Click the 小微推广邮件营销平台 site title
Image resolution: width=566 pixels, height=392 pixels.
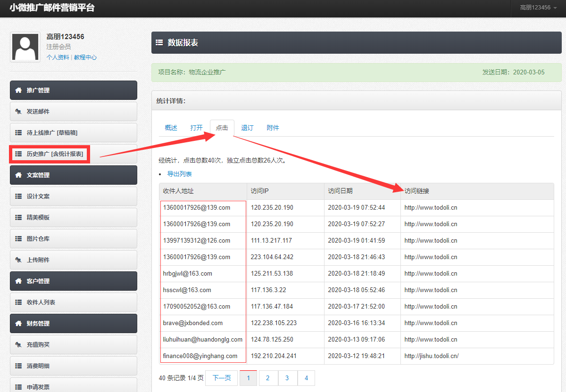click(x=52, y=8)
